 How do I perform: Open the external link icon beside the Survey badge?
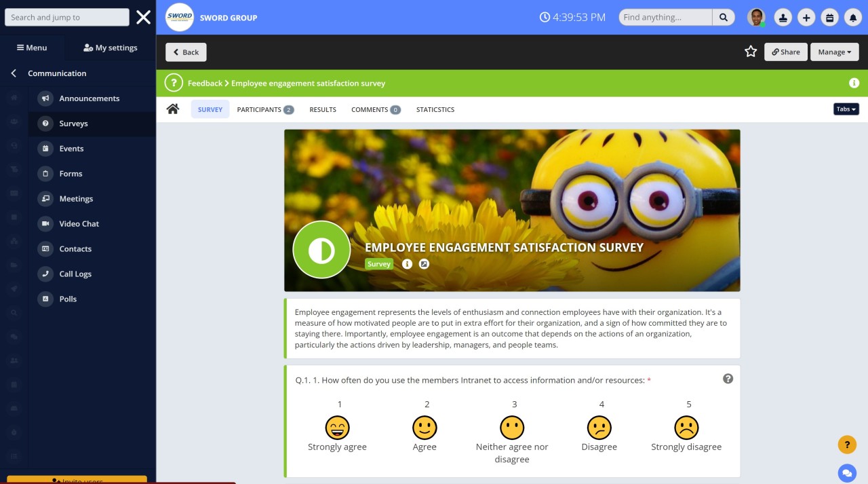tap(425, 264)
